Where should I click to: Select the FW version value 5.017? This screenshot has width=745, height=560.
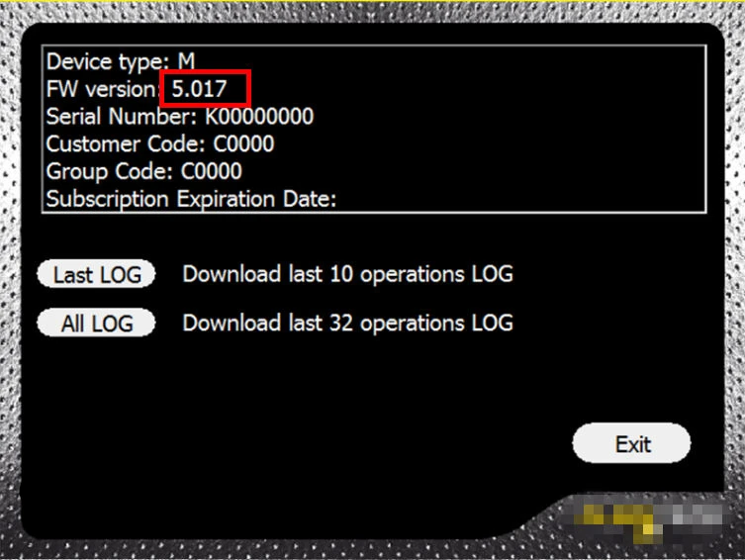click(x=200, y=88)
